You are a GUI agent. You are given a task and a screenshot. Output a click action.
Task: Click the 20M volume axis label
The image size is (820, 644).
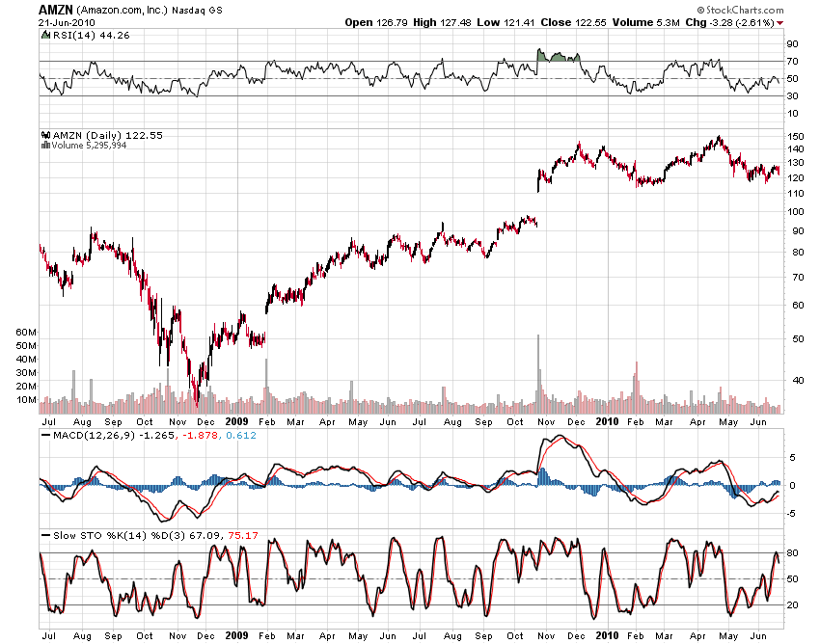26,387
